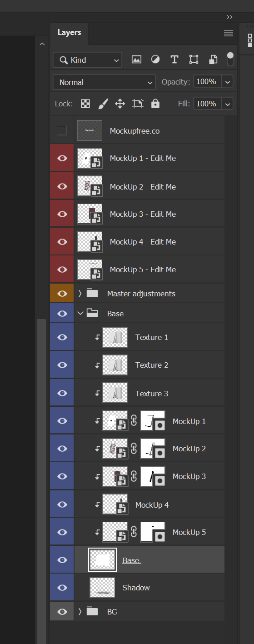This screenshot has width=254, height=644.
Task: Hide the MockUp 3 - Edit Me layer
Action: click(x=62, y=214)
